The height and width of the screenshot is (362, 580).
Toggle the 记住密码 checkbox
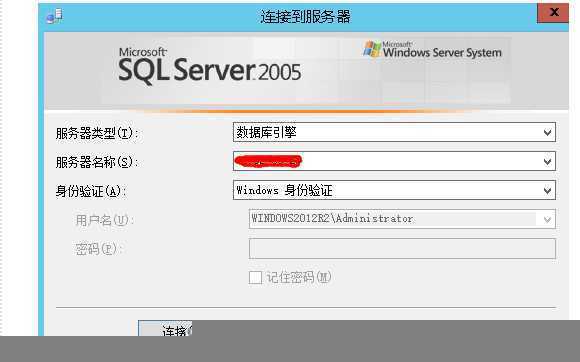(255, 277)
